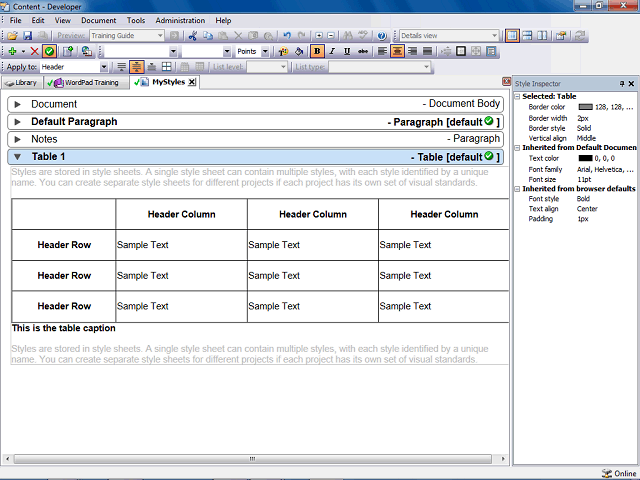Add a new style with green plus
This screenshot has width=640, height=480.
tap(12, 51)
